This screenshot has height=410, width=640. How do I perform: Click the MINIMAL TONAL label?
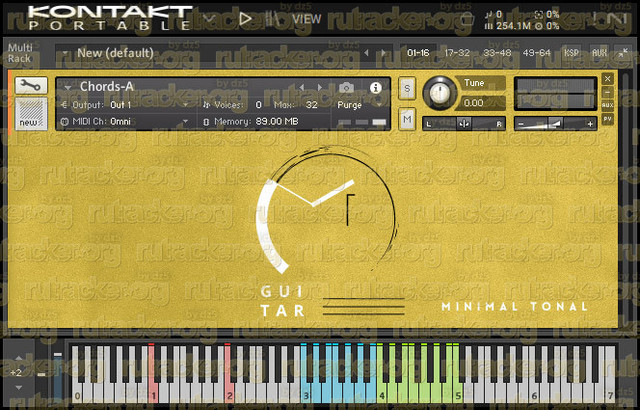(515, 306)
